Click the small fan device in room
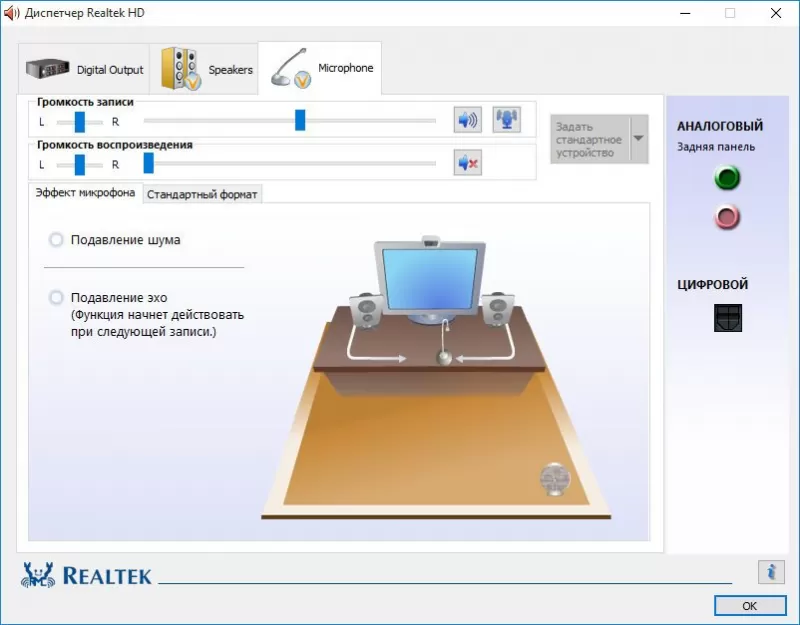This screenshot has width=800, height=625. 554,479
